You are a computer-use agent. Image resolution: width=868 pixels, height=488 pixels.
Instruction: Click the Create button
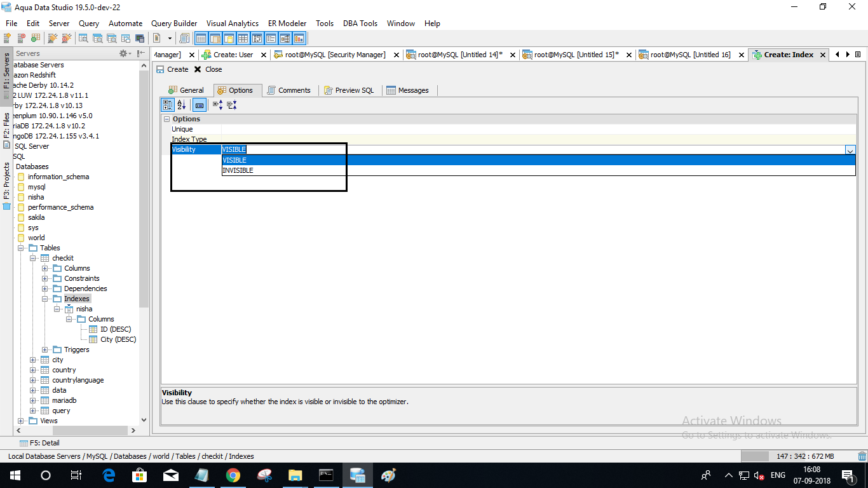[172, 69]
